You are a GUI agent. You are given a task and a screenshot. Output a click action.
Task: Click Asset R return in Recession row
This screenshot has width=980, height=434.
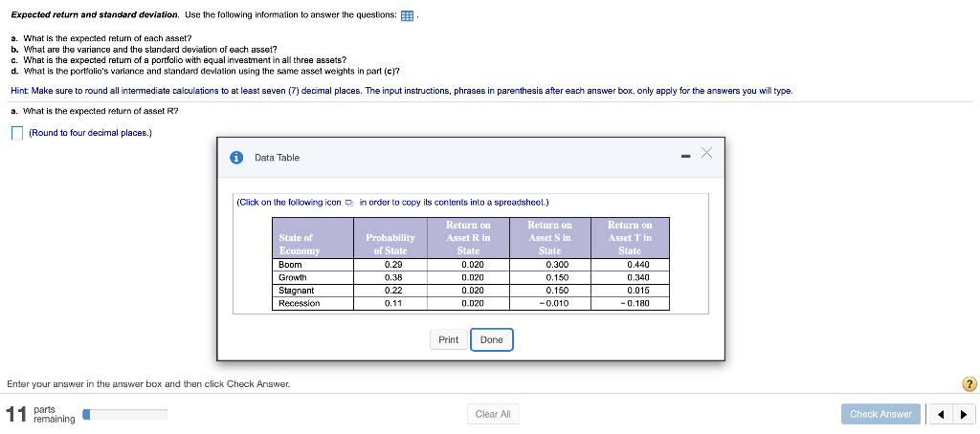[x=473, y=303]
